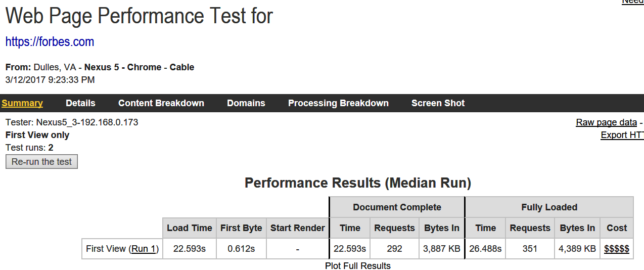
Task: Click the 26.488s fully loaded time
Action: (485, 249)
